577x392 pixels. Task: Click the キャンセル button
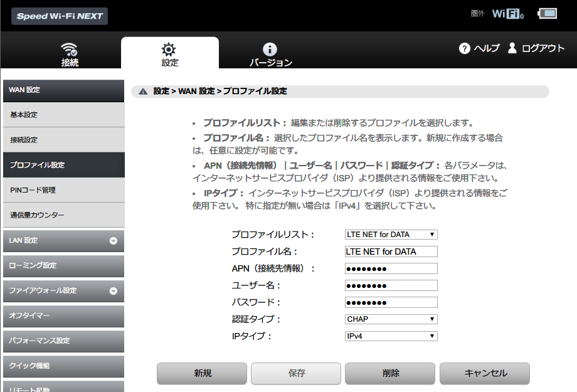[485, 373]
